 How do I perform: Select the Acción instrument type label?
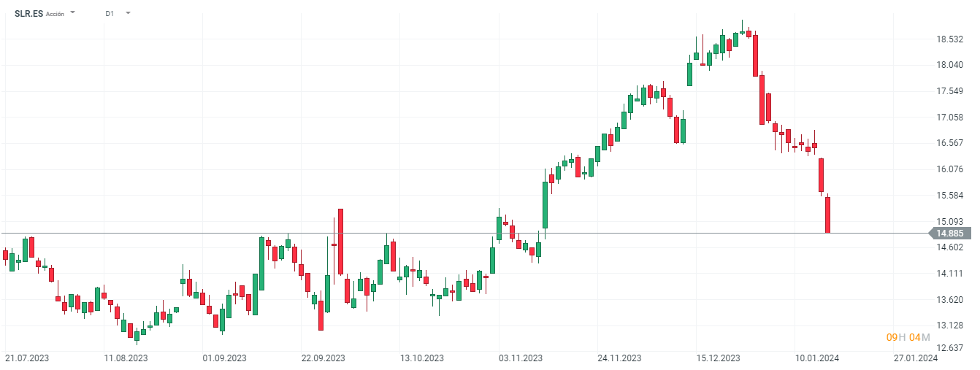[x=55, y=14]
